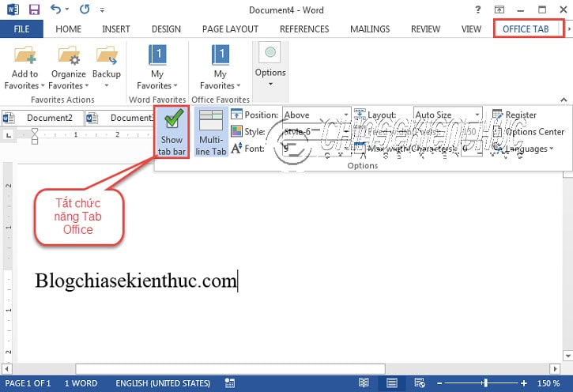The width and height of the screenshot is (573, 392).
Task: Click the 150 % zoom level
Action: (548, 383)
